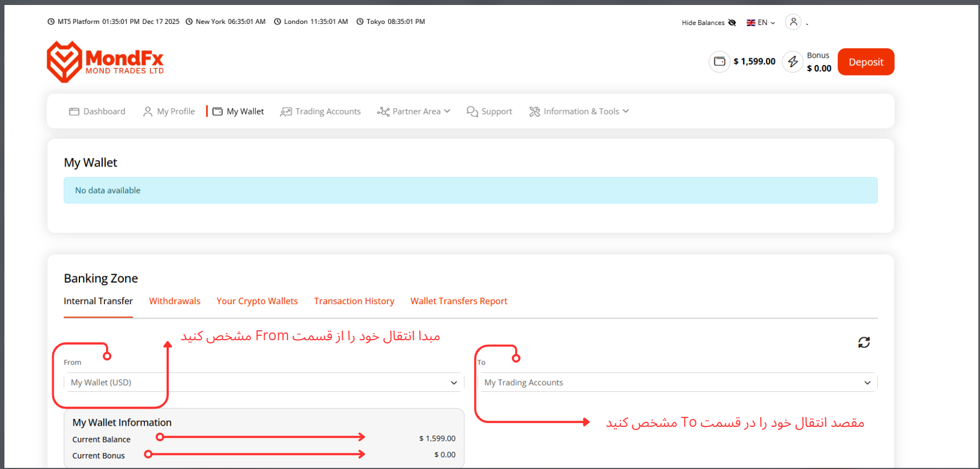Image resolution: width=980 pixels, height=469 pixels.
Task: Open the To trading accounts dropdown
Action: pyautogui.click(x=677, y=382)
